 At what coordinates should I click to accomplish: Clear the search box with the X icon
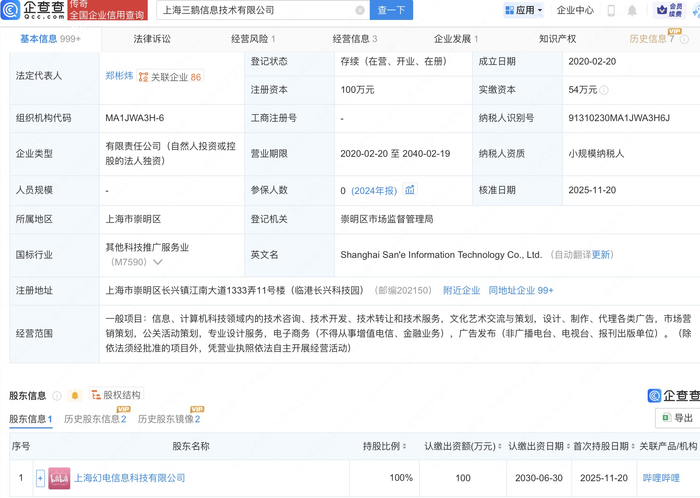click(x=360, y=10)
